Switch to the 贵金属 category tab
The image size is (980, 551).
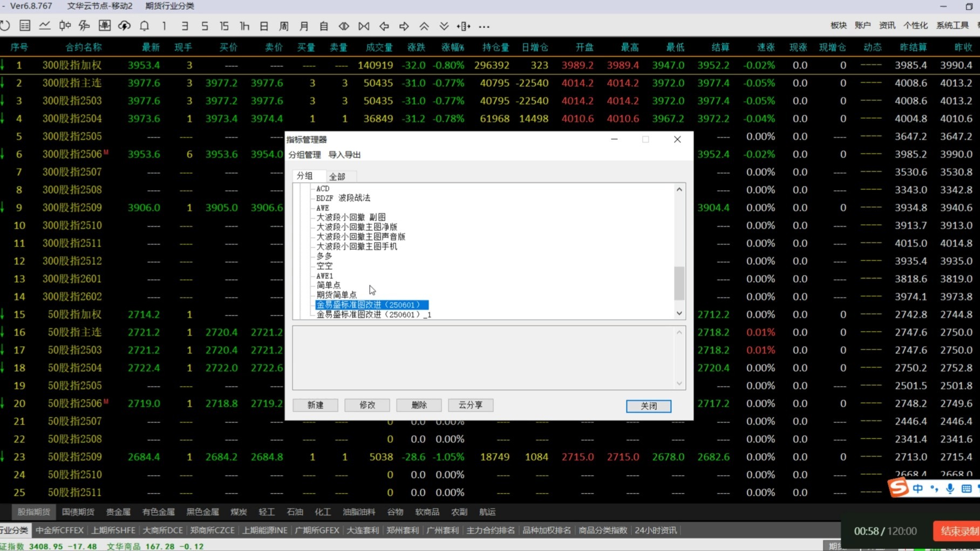[x=118, y=512]
